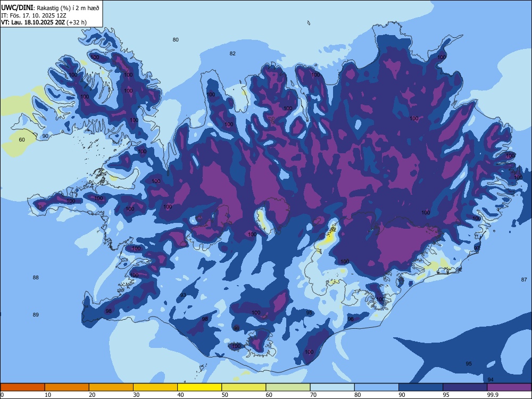Click the map value '92' on the southeast coast
Viewport: 532px width, 399px height.
point(459,269)
